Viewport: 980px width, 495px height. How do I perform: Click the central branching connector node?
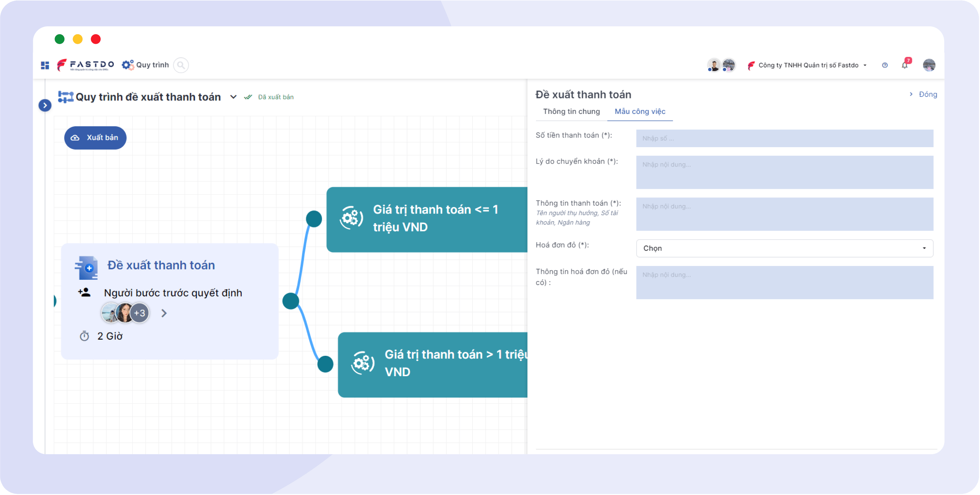291,301
